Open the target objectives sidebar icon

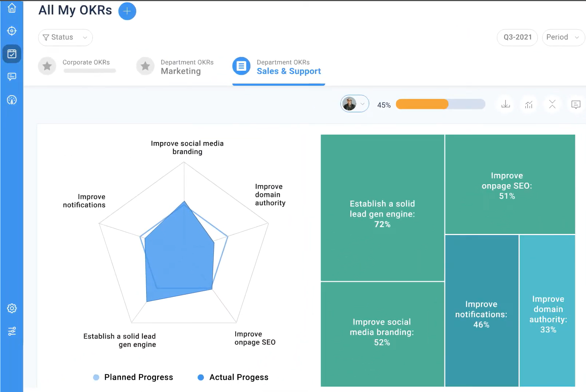tap(12, 31)
